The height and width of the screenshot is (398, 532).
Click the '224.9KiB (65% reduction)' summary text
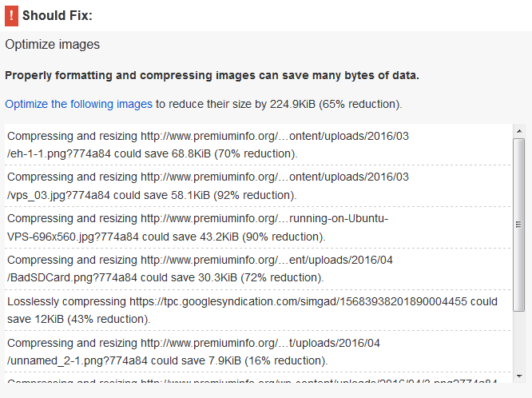point(335,104)
